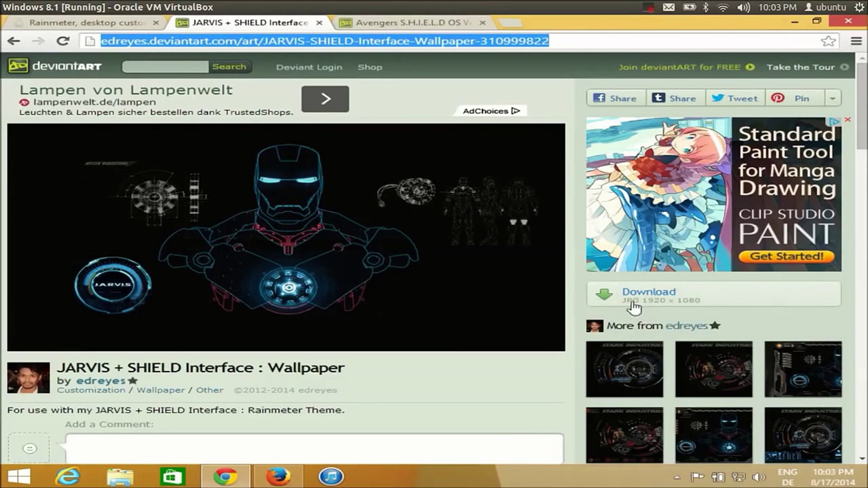Tweet the wallpaper via Twitter icon

pyautogui.click(x=718, y=98)
